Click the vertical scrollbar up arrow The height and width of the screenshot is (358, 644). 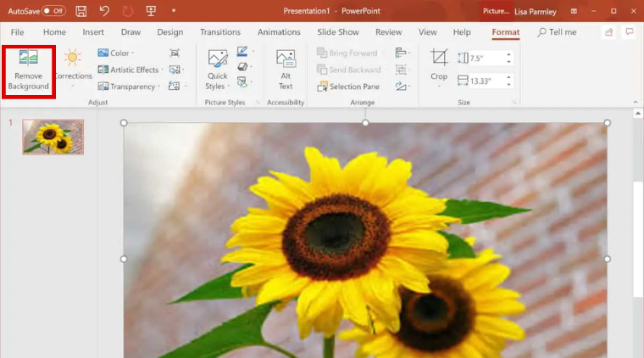[637, 113]
